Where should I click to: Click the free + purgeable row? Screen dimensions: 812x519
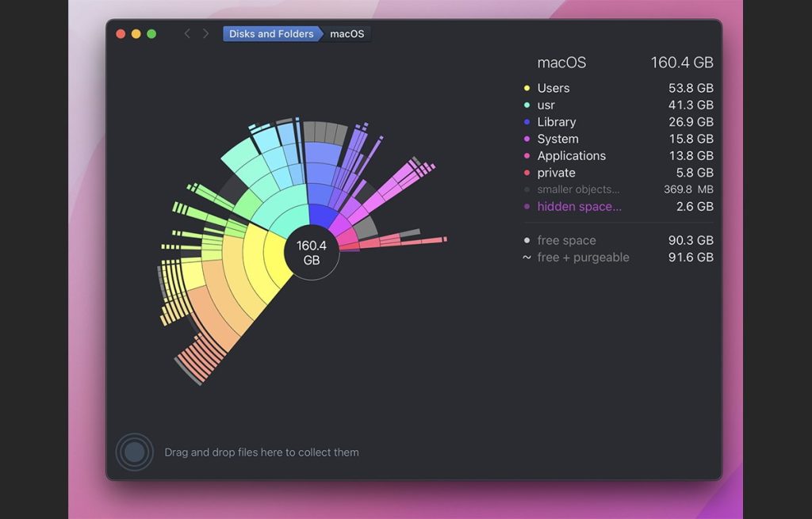pyautogui.click(x=583, y=258)
